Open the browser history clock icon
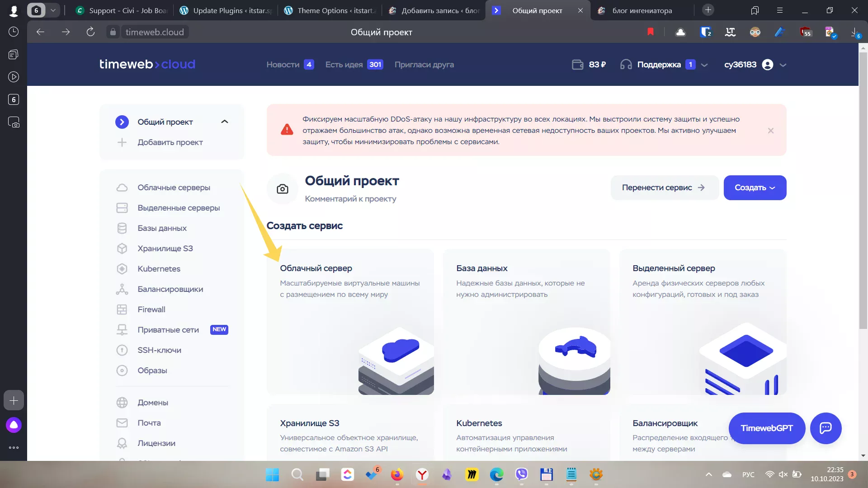The image size is (868, 488). pos(14,32)
